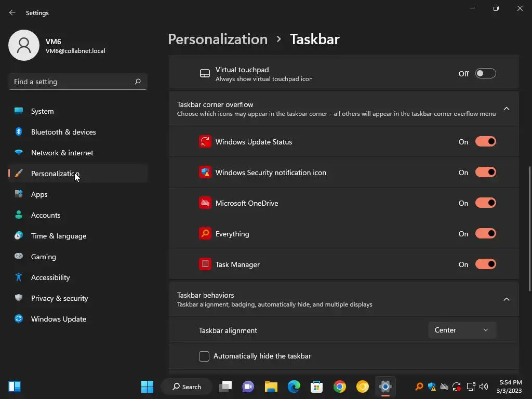Select Personalization in the sidebar
Screen dimensions: 532x399
(78, 174)
